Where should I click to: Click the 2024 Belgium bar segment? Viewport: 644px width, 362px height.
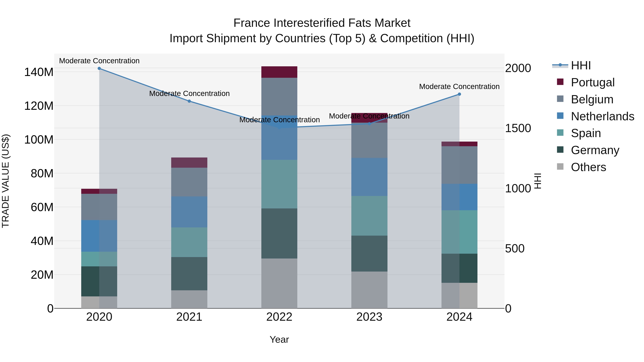pyautogui.click(x=460, y=165)
